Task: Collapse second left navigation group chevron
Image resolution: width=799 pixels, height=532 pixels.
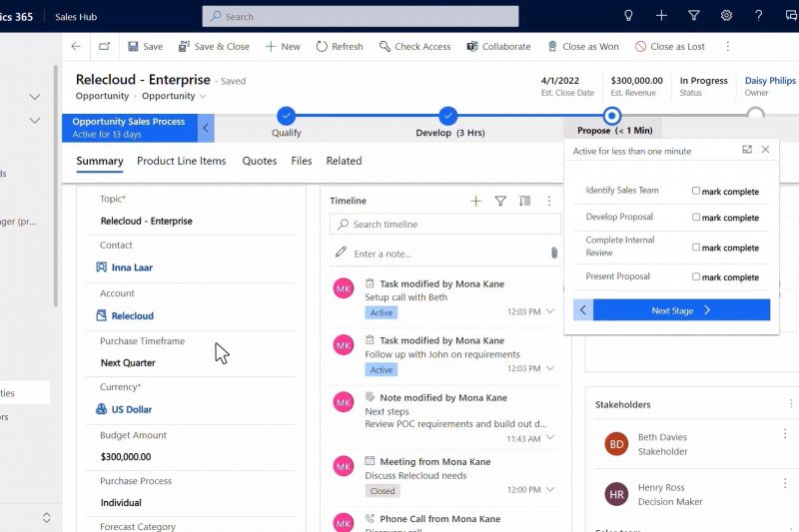Action: coord(34,121)
